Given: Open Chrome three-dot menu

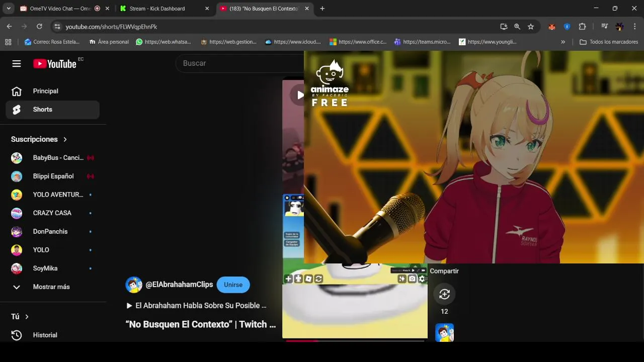Looking at the screenshot, I should (635, 27).
